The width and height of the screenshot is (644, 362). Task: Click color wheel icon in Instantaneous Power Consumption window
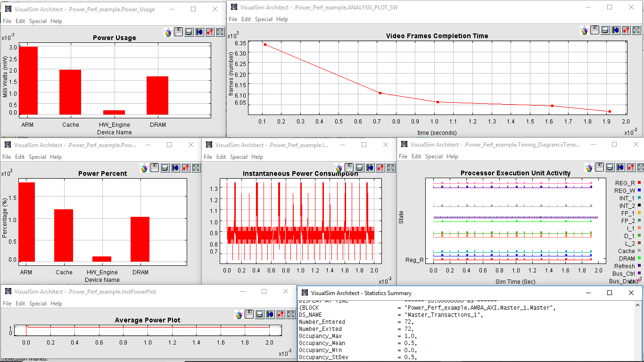click(x=339, y=168)
